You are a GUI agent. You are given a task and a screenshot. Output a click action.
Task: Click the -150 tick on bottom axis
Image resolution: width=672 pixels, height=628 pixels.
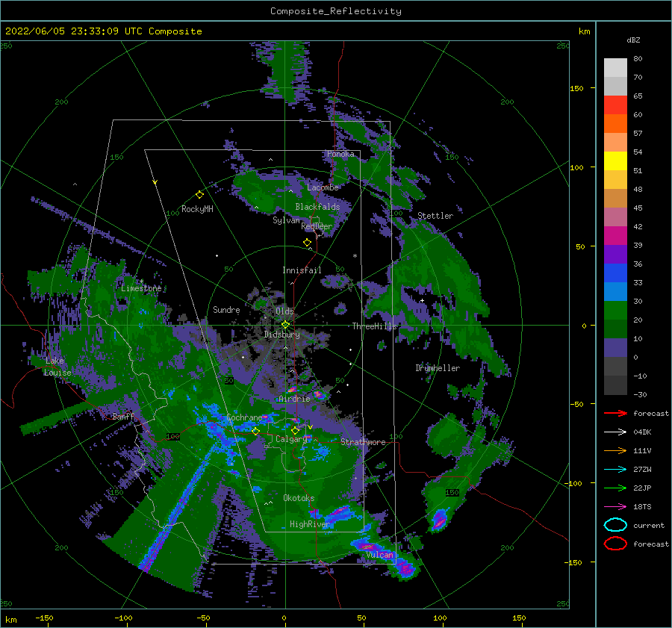pos(44,618)
